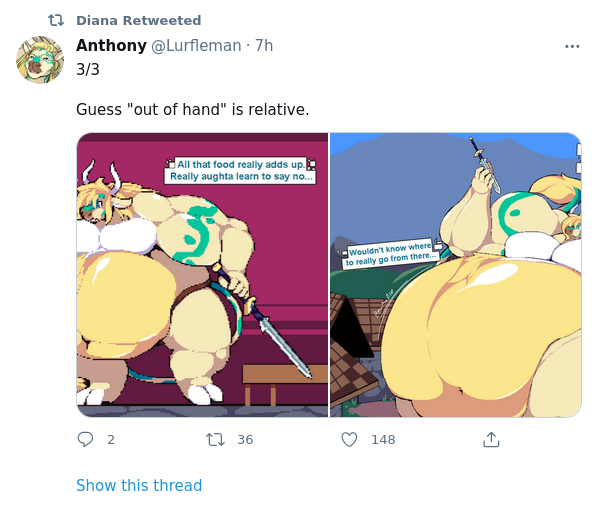Click the reply speech bubble icon
Image resolution: width=598 pixels, height=509 pixels.
(85, 439)
